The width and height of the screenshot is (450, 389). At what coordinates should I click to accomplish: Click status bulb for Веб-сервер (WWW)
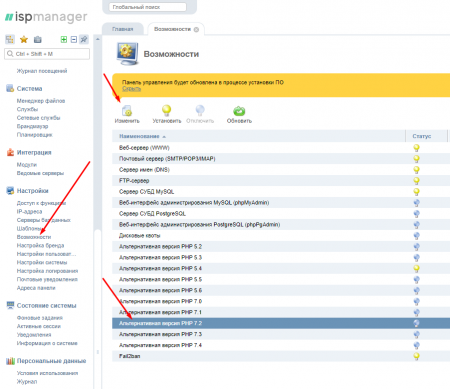pos(416,148)
